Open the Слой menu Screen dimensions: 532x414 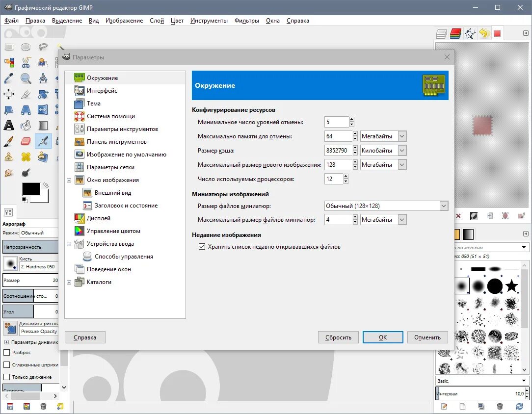[x=157, y=21]
